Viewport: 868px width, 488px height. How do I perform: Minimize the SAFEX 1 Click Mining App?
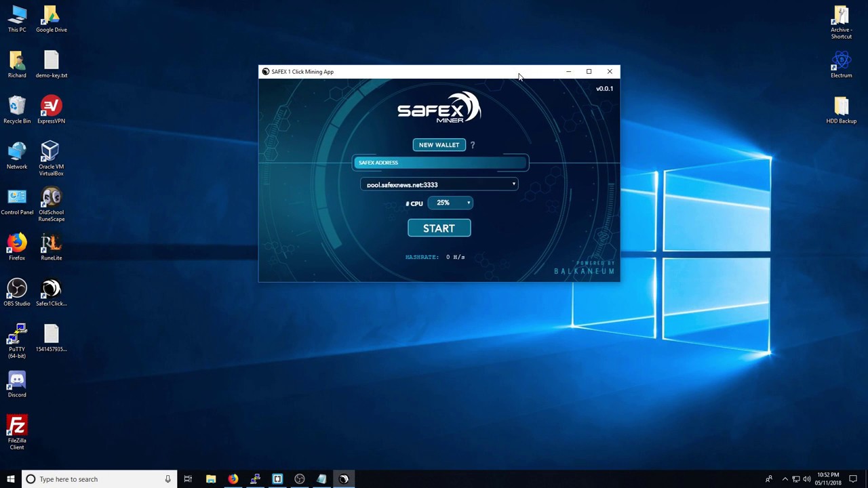(x=568, y=72)
